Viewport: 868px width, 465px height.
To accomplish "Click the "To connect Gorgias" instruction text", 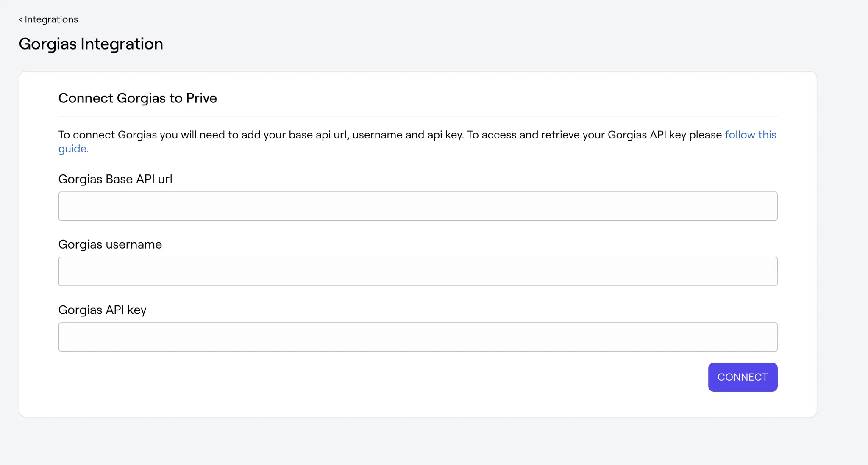I will point(108,135).
